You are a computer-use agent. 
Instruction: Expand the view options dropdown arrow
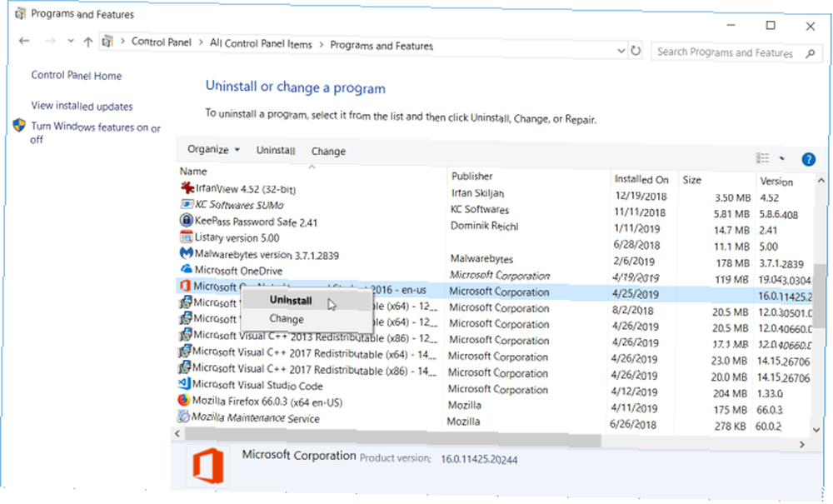[x=782, y=158]
